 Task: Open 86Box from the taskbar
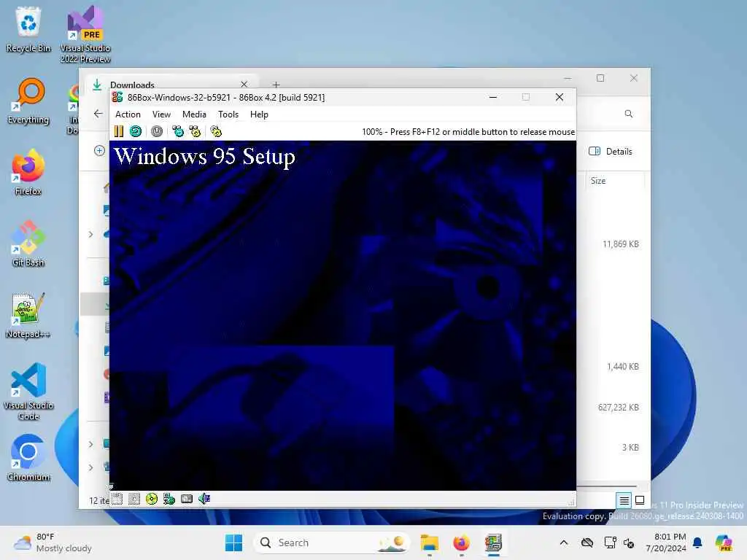click(493, 542)
